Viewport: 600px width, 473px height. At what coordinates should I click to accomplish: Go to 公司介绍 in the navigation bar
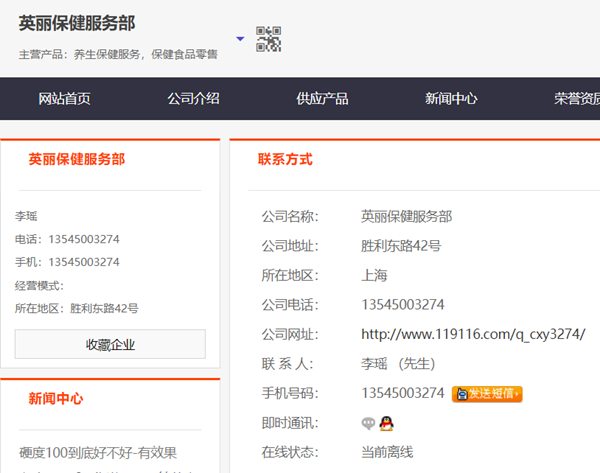(193, 98)
